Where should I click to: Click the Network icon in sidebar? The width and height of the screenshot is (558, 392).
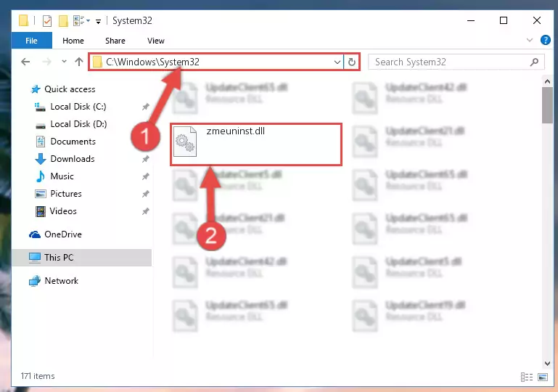tap(35, 281)
